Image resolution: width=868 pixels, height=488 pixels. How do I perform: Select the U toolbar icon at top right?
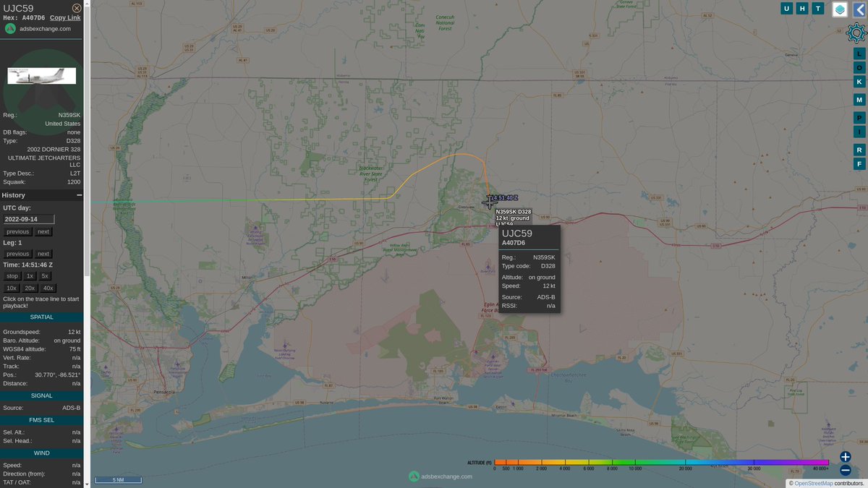point(786,8)
